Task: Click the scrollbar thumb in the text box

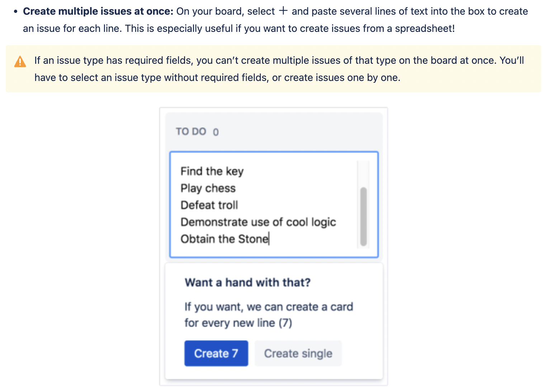Action: 363,216
